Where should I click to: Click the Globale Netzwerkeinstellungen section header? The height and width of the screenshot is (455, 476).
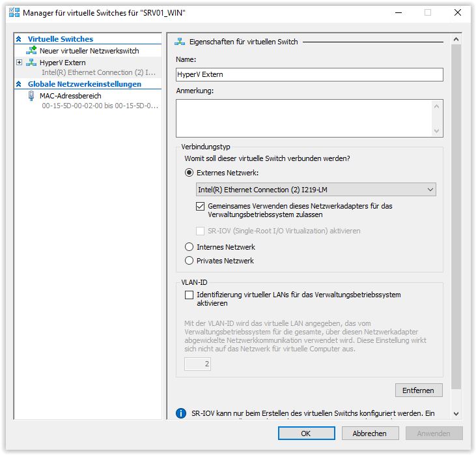pyautogui.click(x=85, y=84)
